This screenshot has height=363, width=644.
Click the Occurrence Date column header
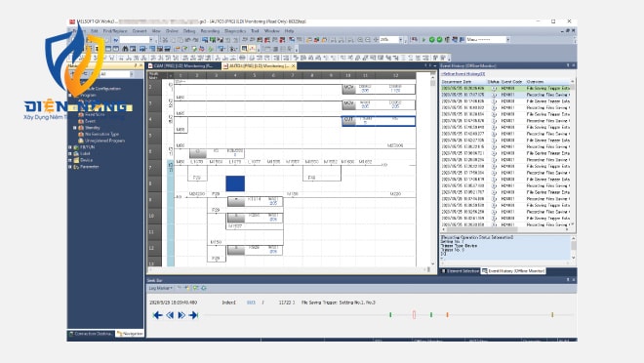tap(457, 82)
